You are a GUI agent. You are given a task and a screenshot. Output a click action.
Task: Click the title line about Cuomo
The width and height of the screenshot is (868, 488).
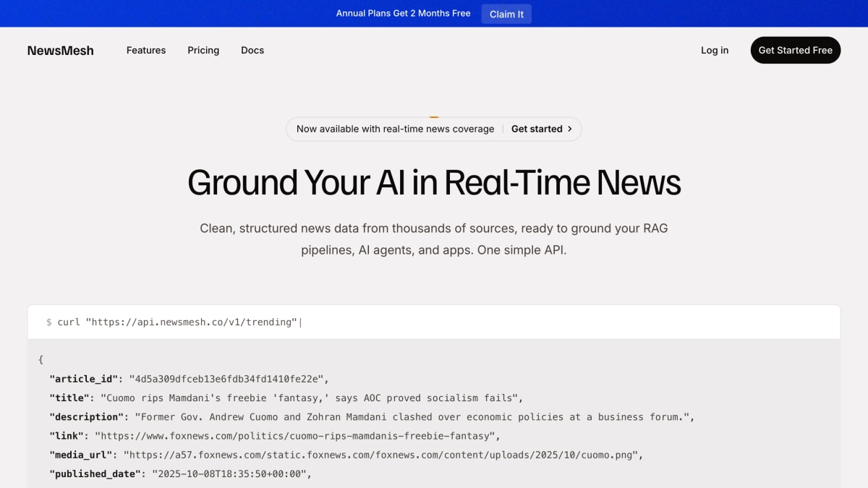click(286, 398)
